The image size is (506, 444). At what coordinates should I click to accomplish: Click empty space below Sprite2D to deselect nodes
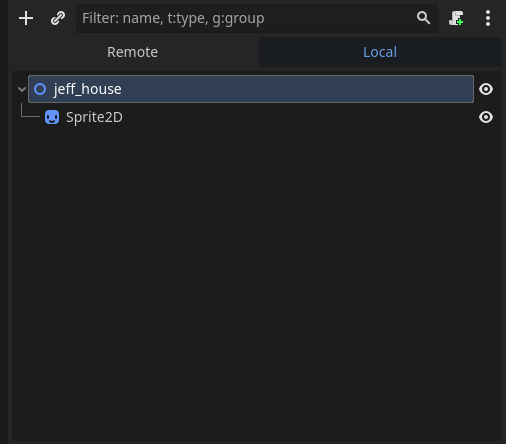coord(257,283)
